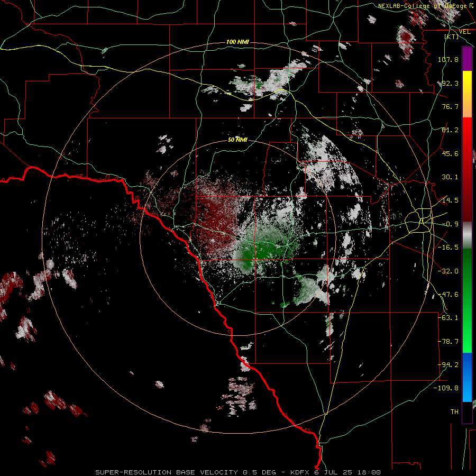This screenshot has height=476, width=476.
Task: Select the 61.2 legend value
Action: point(450,130)
